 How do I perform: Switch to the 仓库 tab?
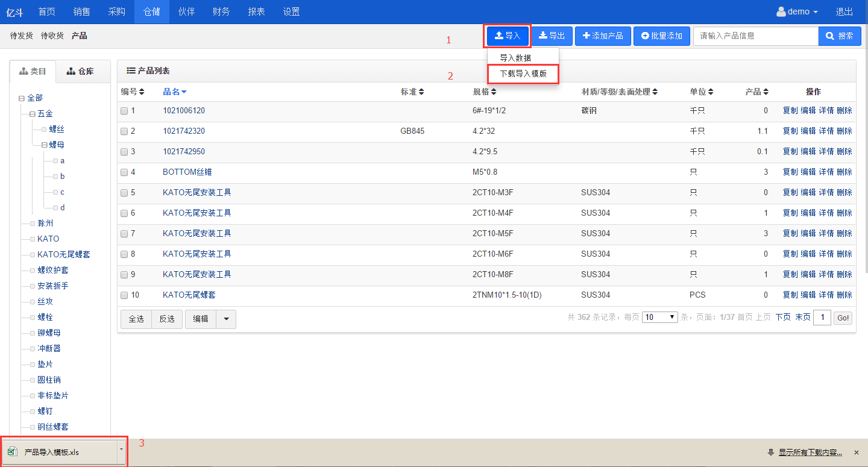pos(80,71)
